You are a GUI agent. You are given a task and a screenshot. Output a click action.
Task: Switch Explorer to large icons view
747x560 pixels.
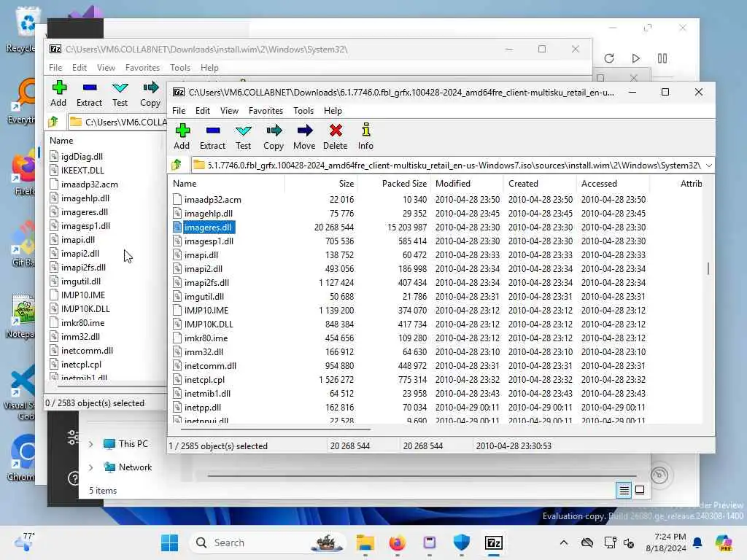640,490
